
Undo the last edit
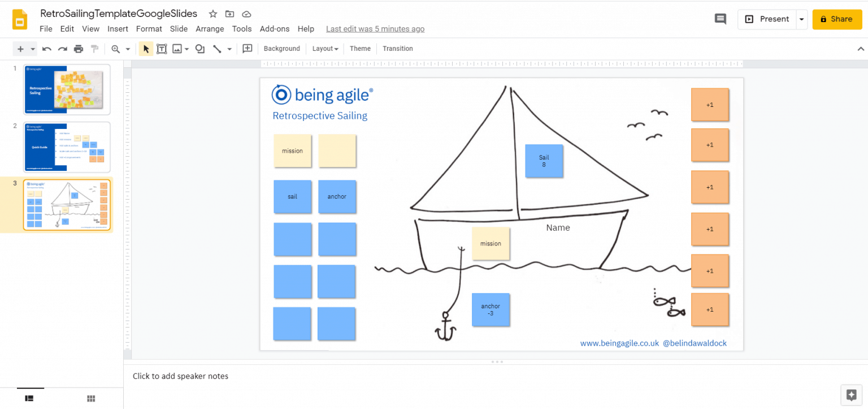tap(46, 48)
